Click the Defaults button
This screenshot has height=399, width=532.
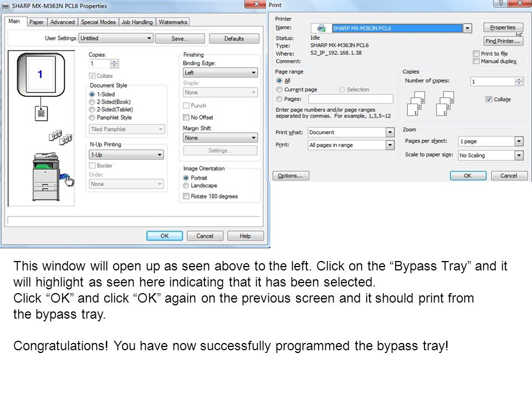click(234, 39)
